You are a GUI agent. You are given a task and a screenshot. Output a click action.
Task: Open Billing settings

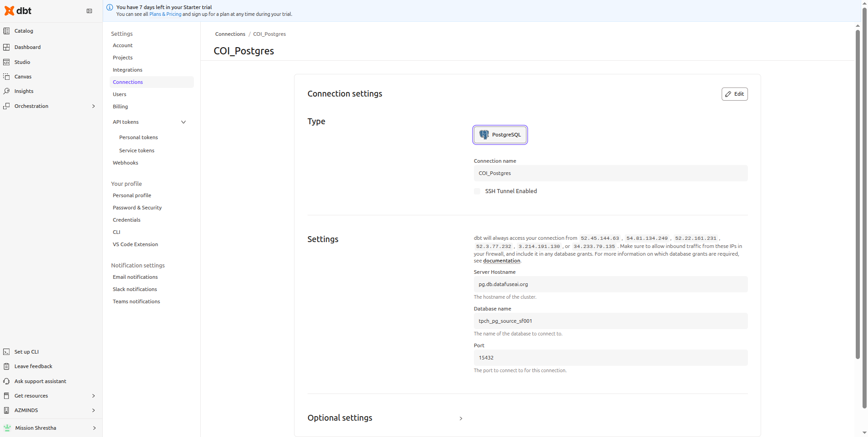point(121,107)
